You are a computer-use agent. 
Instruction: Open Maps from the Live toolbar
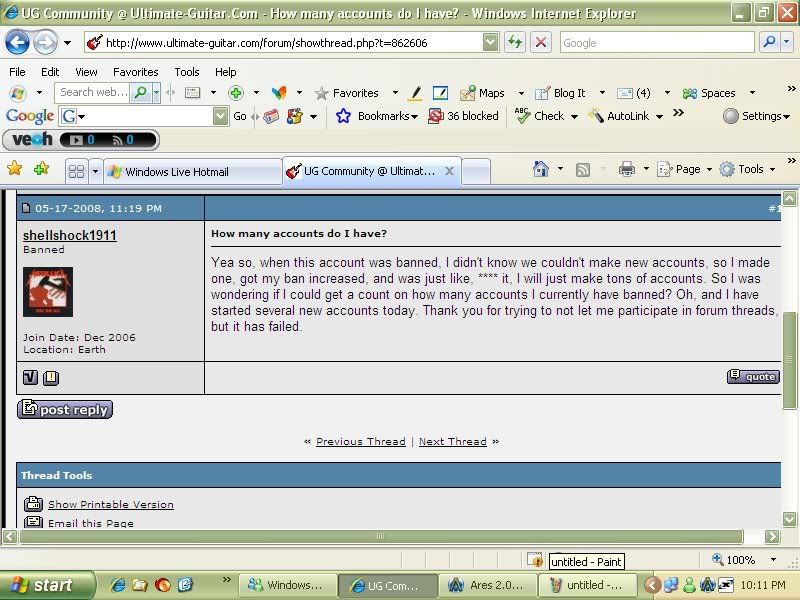click(x=483, y=93)
